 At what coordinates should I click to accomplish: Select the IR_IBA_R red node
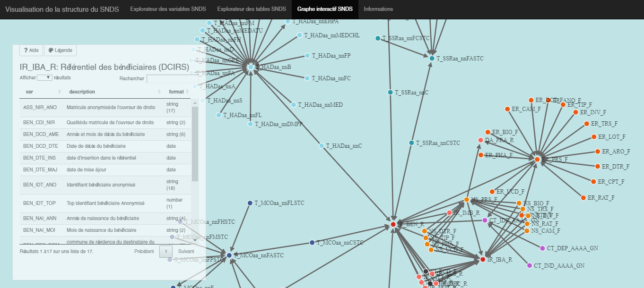click(x=483, y=260)
